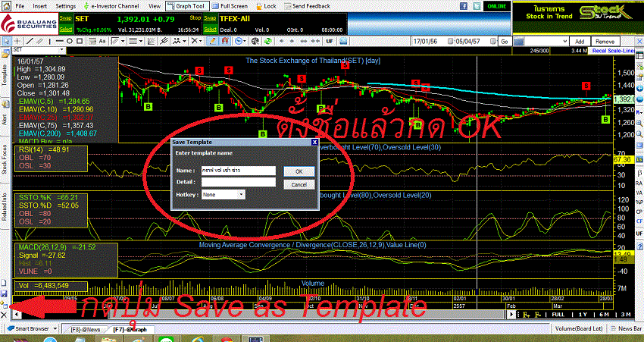Select the vertical line drawing tool
Image resolution: width=644 pixels, height=342 pixels.
(x=49, y=41)
